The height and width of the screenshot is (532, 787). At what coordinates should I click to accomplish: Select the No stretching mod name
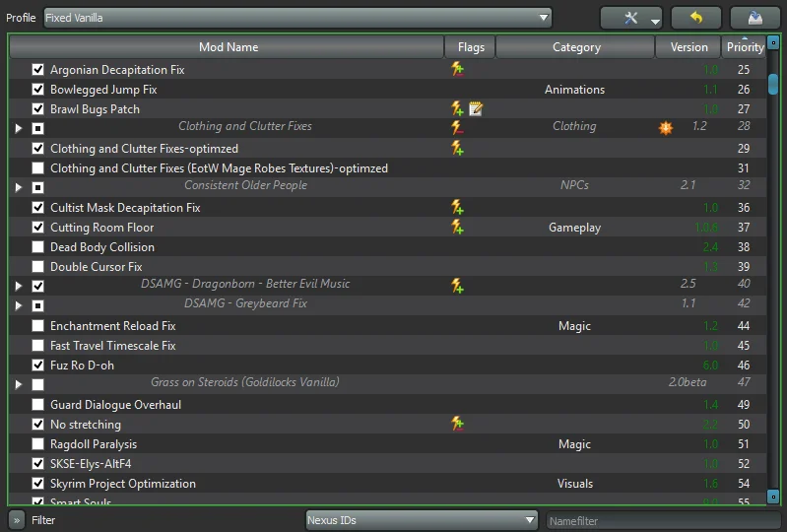coord(86,424)
